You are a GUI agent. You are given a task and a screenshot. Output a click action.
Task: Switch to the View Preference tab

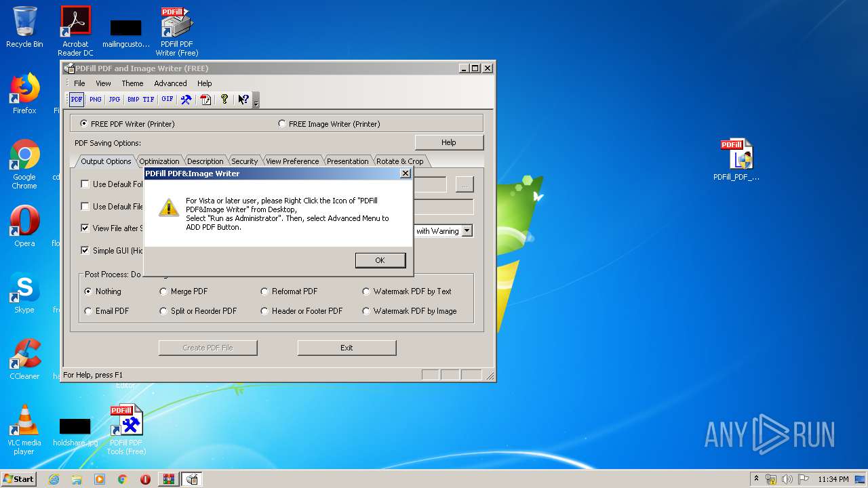tap(292, 161)
